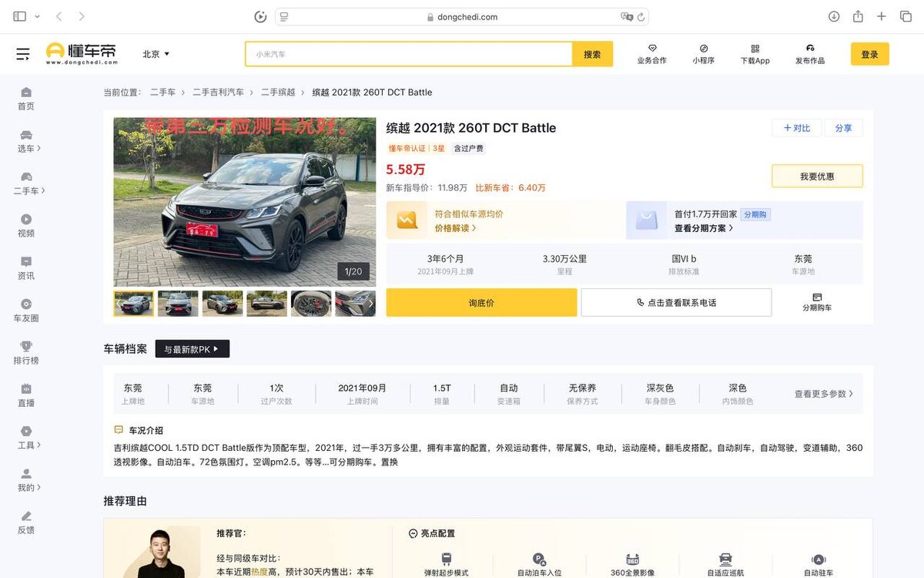The width and height of the screenshot is (924, 578).
Task: Expand the 北京 city dropdown
Action: [x=156, y=54]
